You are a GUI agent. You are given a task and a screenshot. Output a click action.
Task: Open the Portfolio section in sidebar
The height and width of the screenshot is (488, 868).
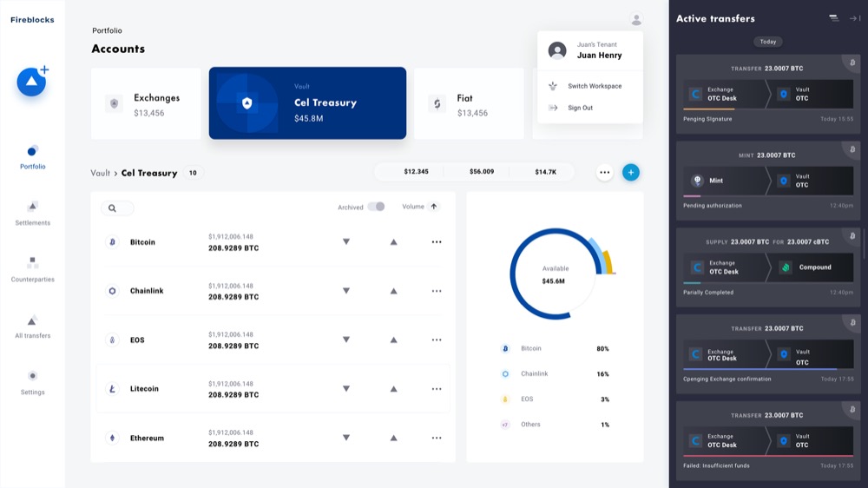pyautogui.click(x=32, y=157)
